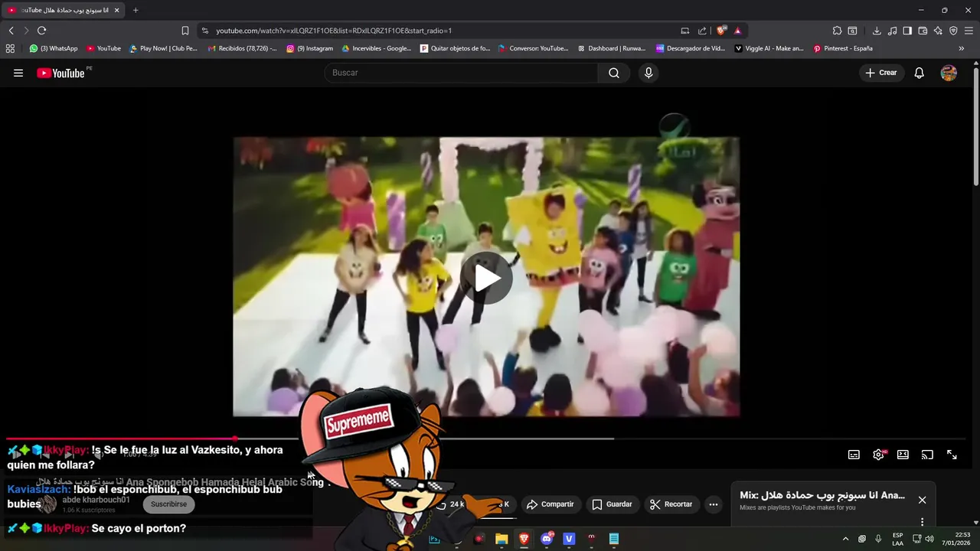Open a new browser tab
This screenshot has height=551, width=980.
click(136, 10)
